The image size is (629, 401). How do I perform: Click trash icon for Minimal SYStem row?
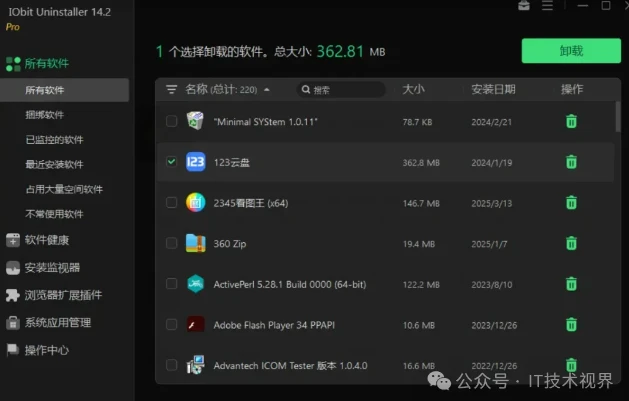[x=571, y=121]
